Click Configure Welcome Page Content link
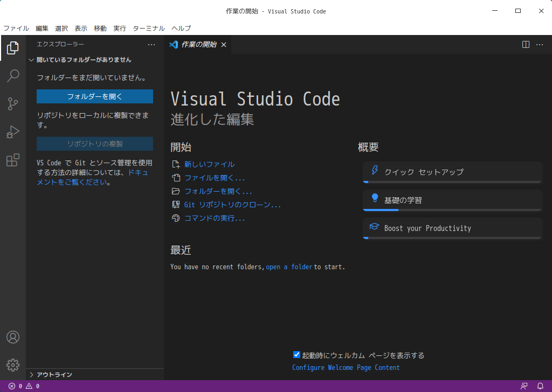Image resolution: width=552 pixels, height=392 pixels. [x=346, y=367]
